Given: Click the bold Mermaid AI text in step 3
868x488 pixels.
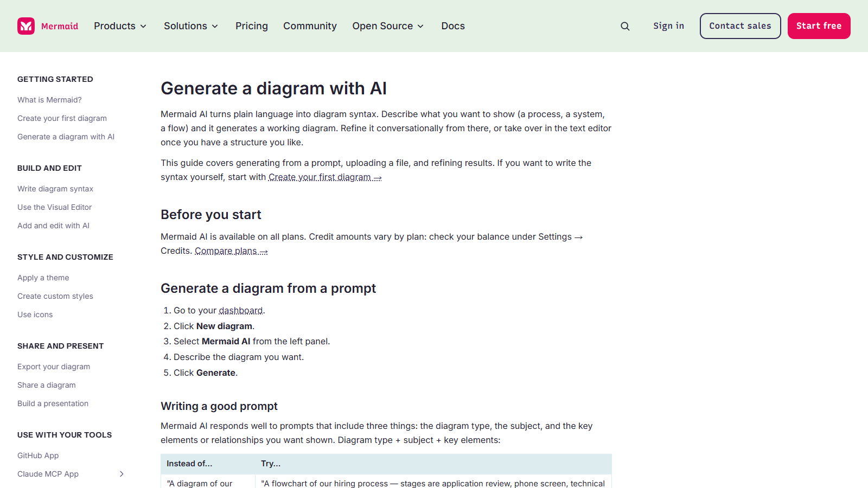Looking at the screenshot, I should click(226, 342).
